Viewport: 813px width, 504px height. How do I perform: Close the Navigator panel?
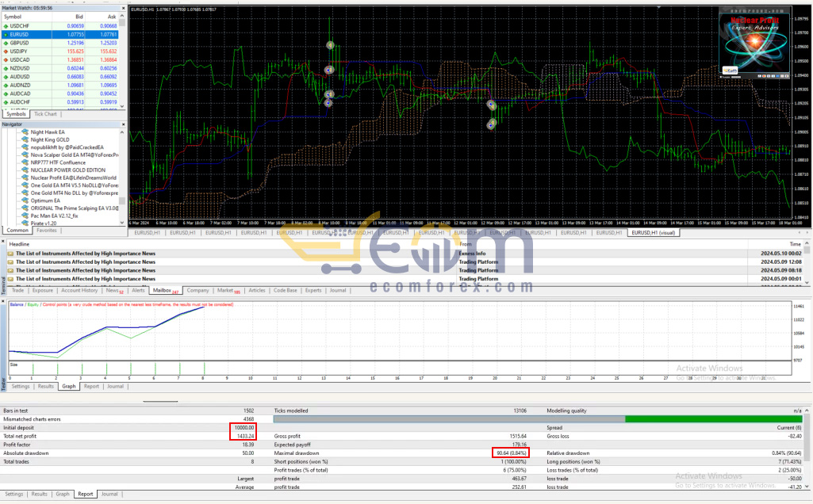pos(124,124)
